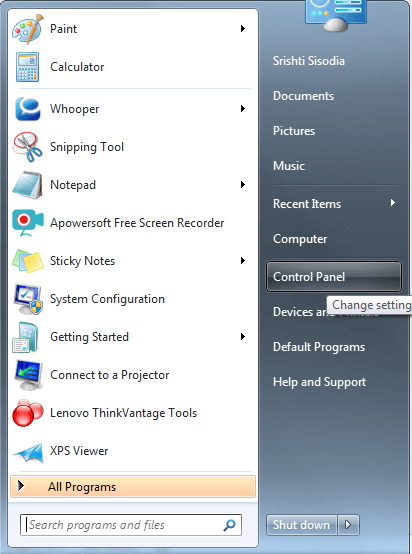Click the Recent Items label
The image size is (412, 554).
coord(307,204)
